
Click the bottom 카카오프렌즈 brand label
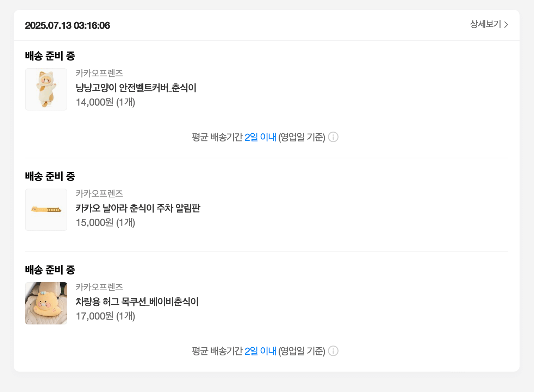[100, 287]
